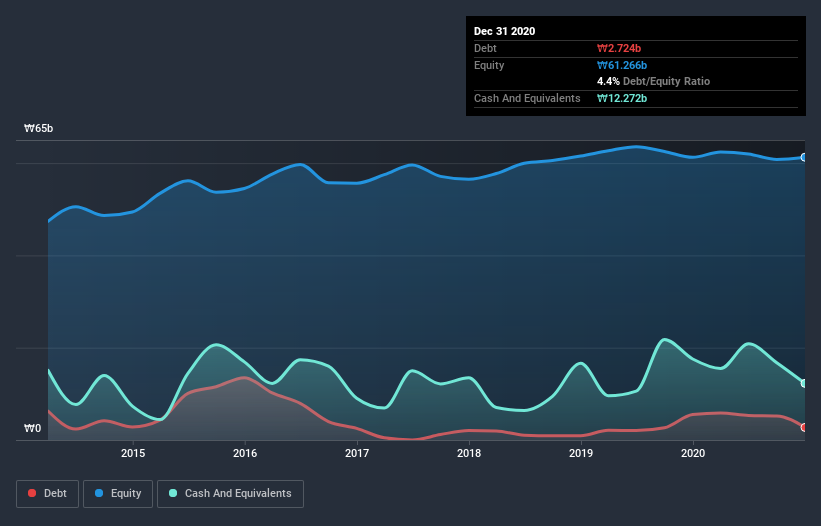Select the 2019 x-axis label
The image size is (821, 526).
click(x=581, y=453)
